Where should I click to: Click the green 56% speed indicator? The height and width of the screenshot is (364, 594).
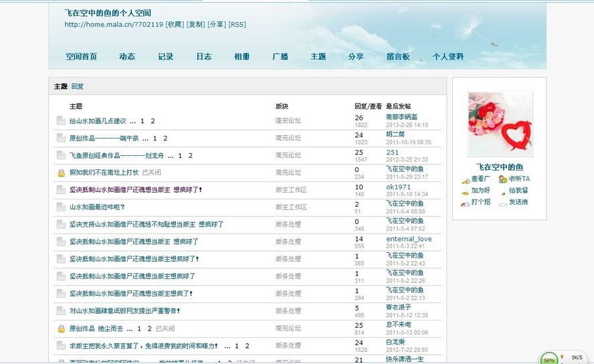[549, 359]
